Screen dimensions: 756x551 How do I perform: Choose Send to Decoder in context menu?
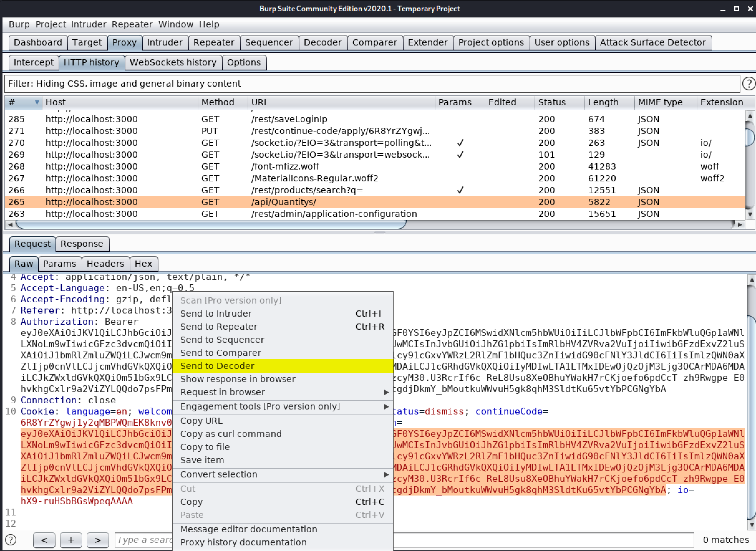283,366
